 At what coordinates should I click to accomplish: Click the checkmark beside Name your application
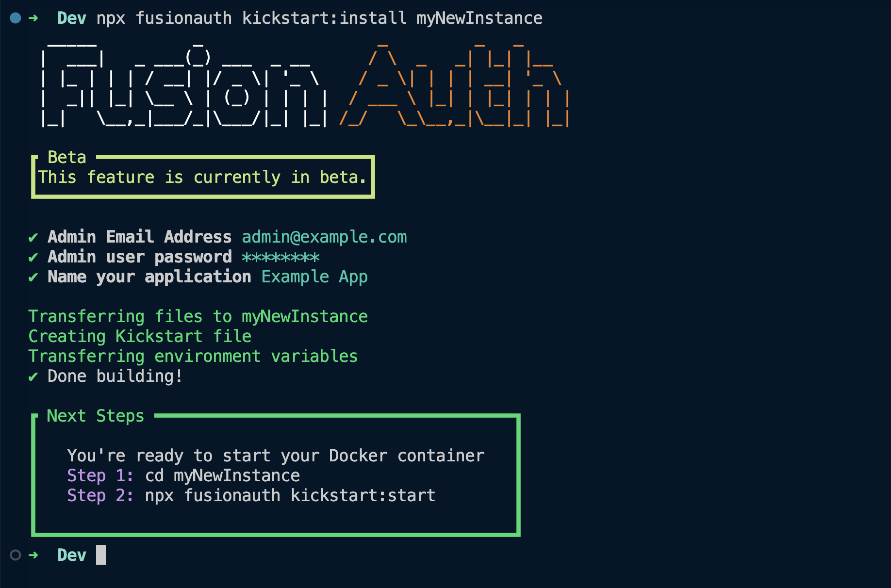point(33,277)
